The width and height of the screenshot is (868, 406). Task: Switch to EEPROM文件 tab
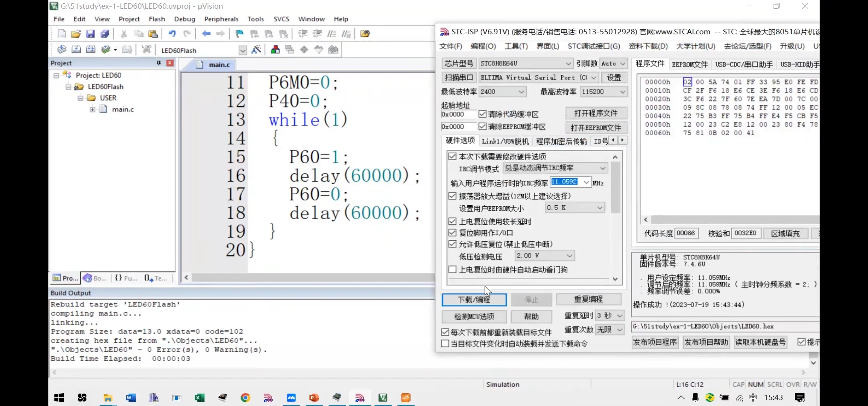click(x=690, y=64)
